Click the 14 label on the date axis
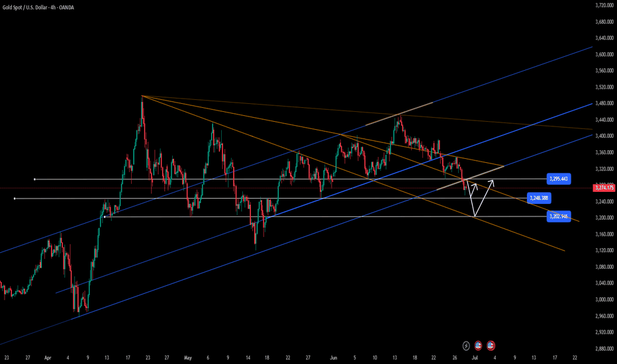The height and width of the screenshot is (364, 617). pos(248,357)
